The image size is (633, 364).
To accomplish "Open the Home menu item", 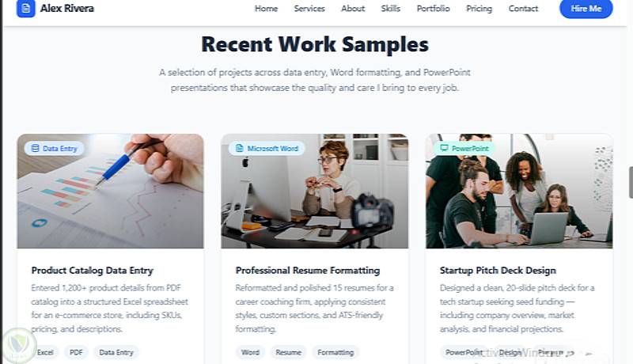I will 266,9.
